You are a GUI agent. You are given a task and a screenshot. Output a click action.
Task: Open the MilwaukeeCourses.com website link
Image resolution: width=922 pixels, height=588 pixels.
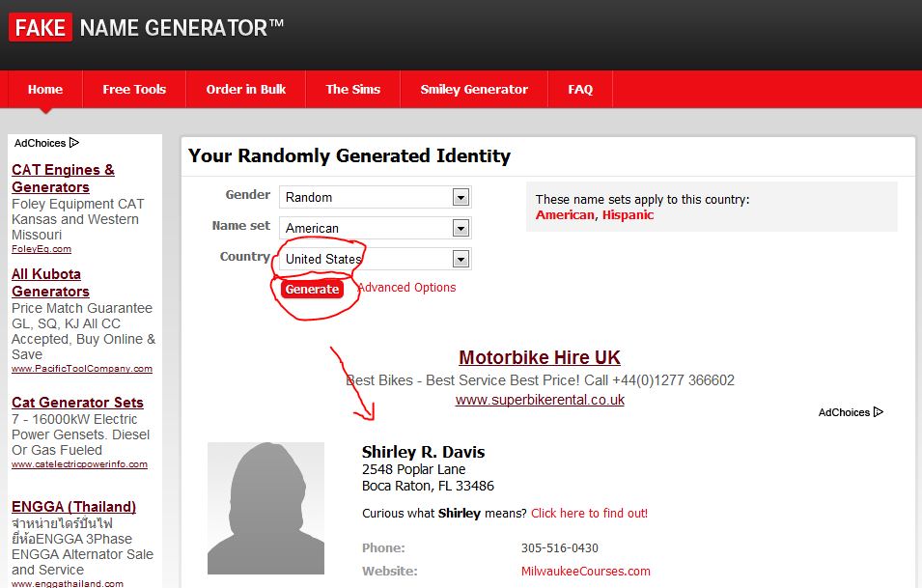pyautogui.click(x=585, y=572)
